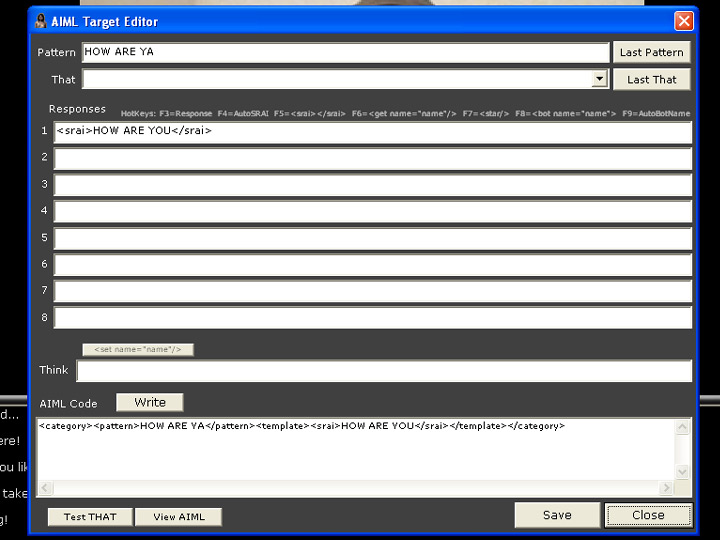Open the That dropdown arrow
The height and width of the screenshot is (540, 720).
click(599, 79)
